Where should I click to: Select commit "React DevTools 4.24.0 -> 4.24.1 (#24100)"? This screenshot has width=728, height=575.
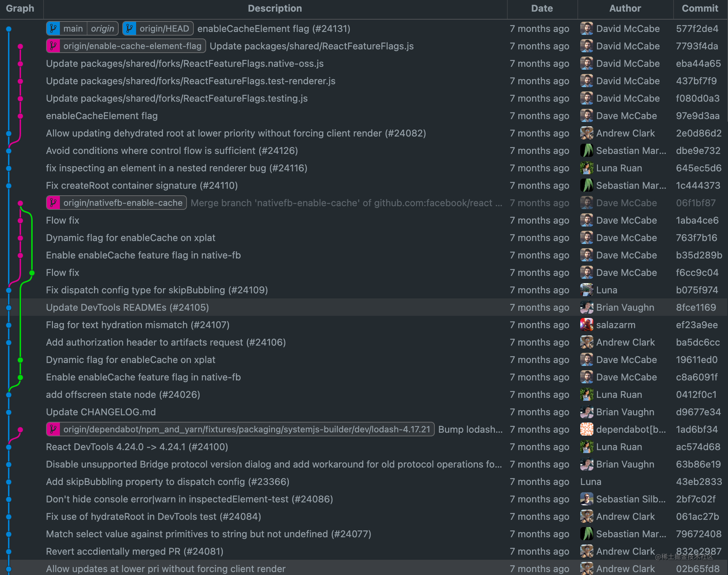click(x=137, y=447)
